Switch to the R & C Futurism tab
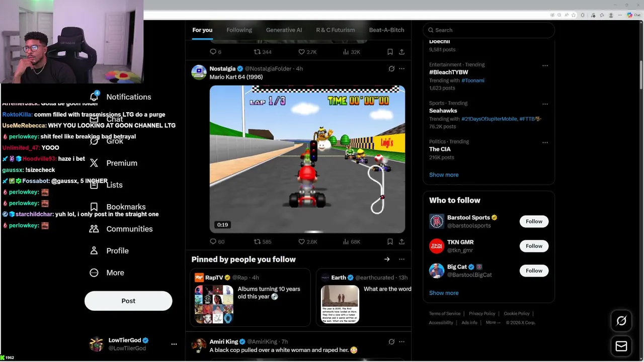The image size is (644, 362). click(335, 30)
